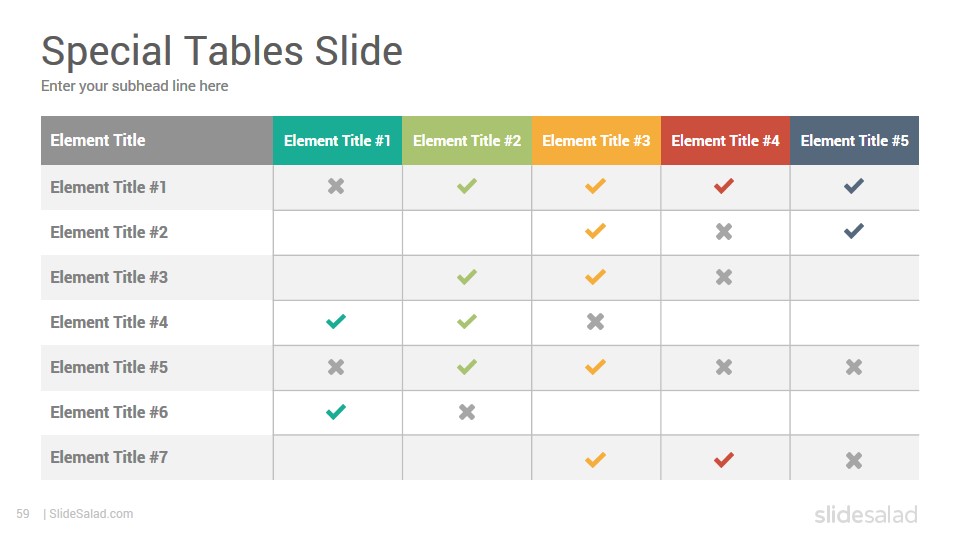Click the gray X in row #7, column #5
Image resolution: width=960 pixels, height=540 pixels.
[x=853, y=460]
